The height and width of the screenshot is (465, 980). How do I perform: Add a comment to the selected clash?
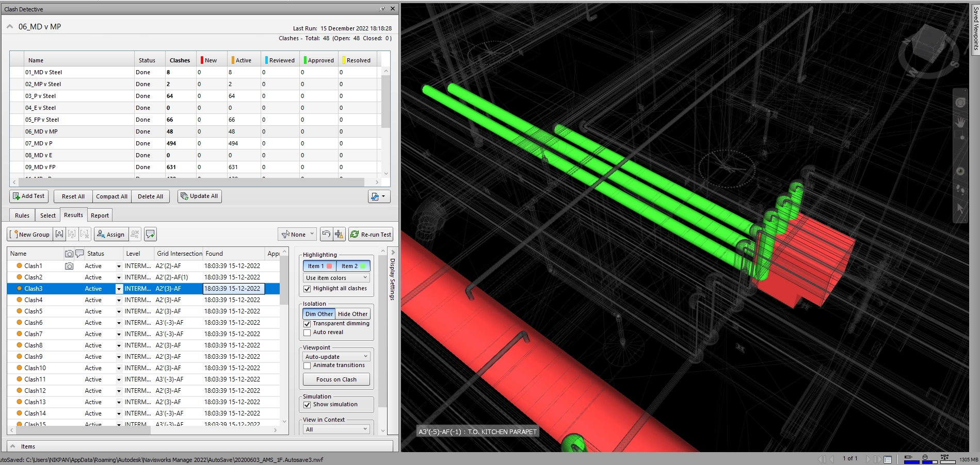coord(150,234)
